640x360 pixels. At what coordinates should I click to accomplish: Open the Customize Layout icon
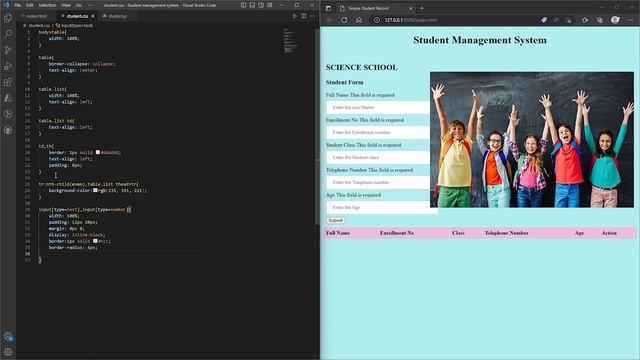pyautogui.click(x=270, y=5)
